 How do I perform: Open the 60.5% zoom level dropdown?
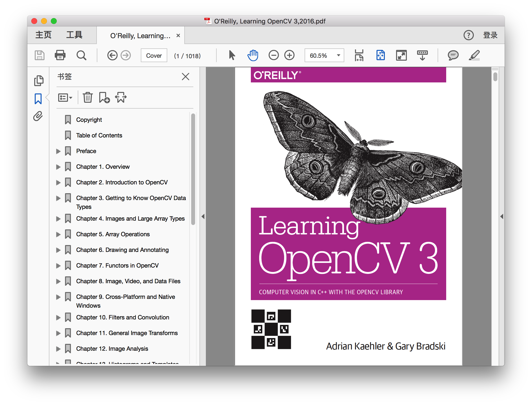339,55
